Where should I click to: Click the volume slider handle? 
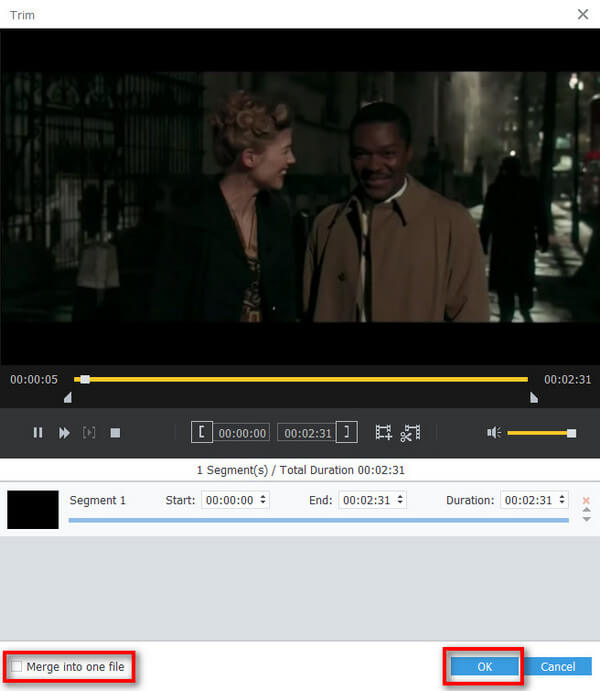pos(571,433)
